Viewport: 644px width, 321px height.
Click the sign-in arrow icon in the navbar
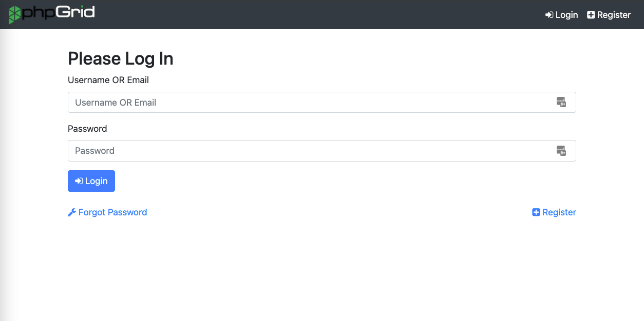550,15
